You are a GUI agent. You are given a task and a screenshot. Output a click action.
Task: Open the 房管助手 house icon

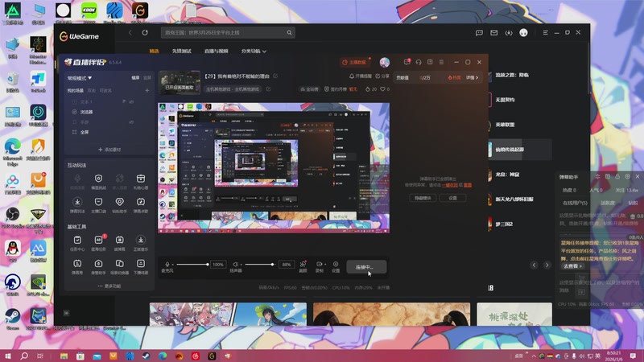coord(98,264)
